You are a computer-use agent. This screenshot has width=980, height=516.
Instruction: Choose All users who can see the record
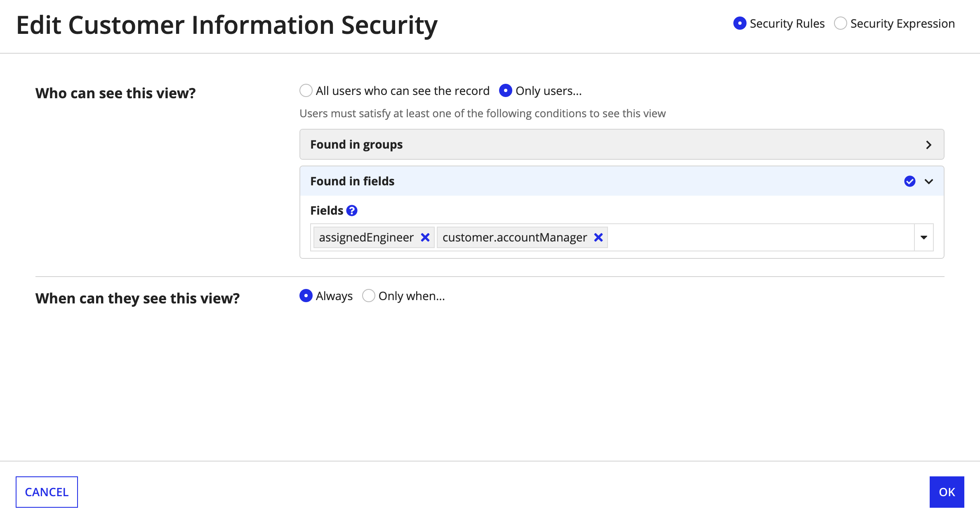tap(306, 90)
